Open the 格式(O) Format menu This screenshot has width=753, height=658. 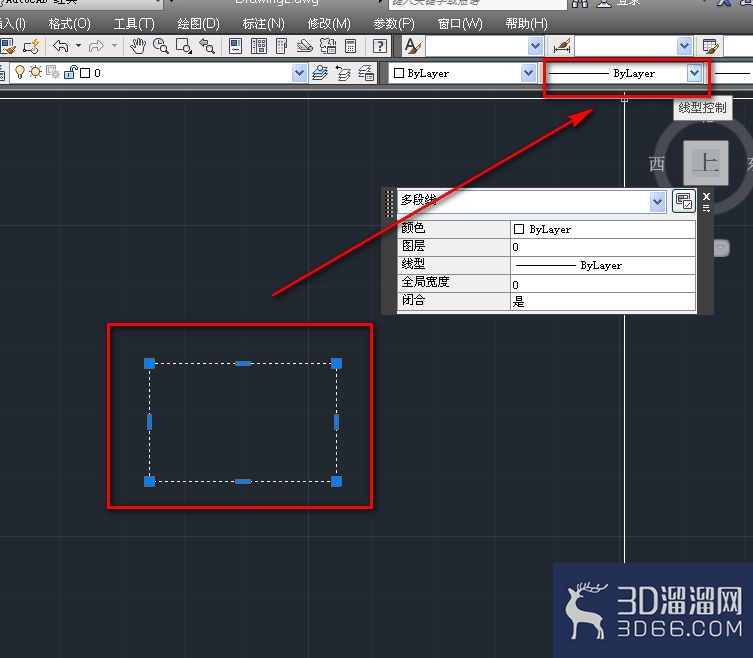pyautogui.click(x=70, y=24)
